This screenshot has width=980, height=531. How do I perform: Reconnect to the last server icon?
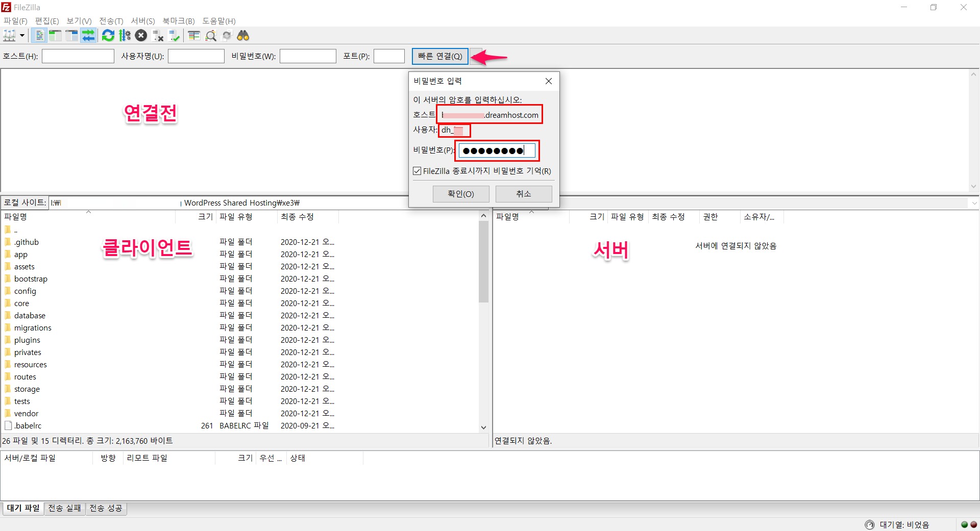point(175,35)
